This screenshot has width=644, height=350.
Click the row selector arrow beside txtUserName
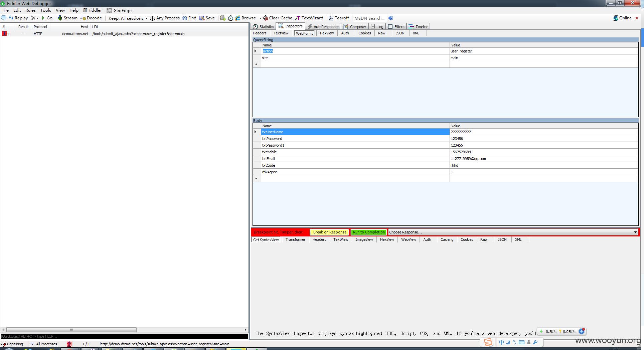click(x=257, y=132)
